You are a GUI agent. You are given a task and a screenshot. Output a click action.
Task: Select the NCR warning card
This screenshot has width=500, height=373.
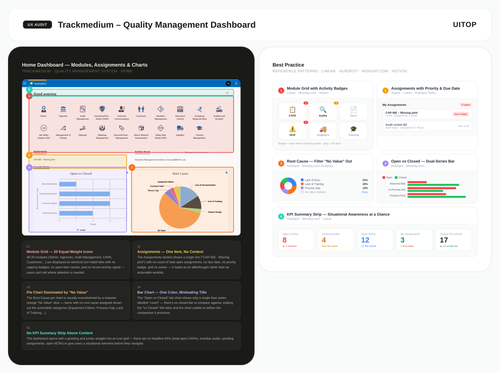292,131
